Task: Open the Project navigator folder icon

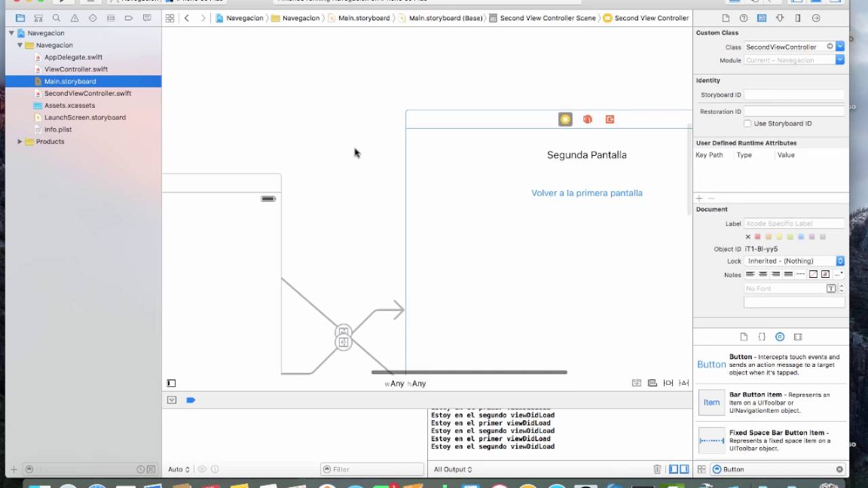Action: 20,18
